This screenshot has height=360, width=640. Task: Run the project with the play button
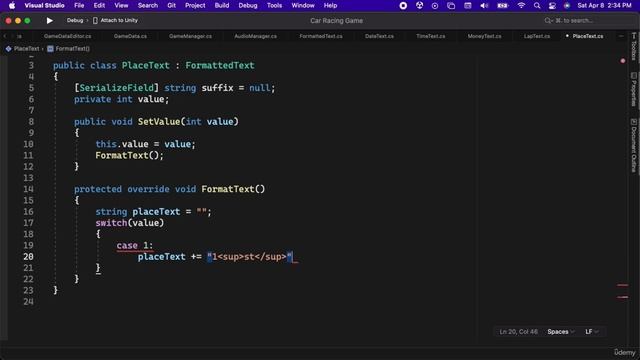49,20
